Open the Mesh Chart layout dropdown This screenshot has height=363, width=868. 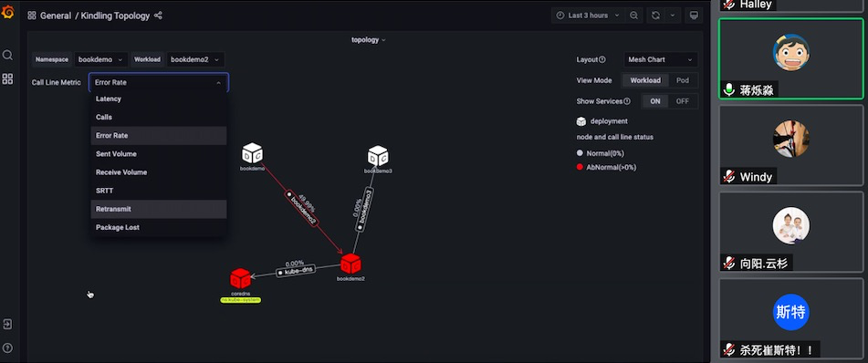click(661, 59)
